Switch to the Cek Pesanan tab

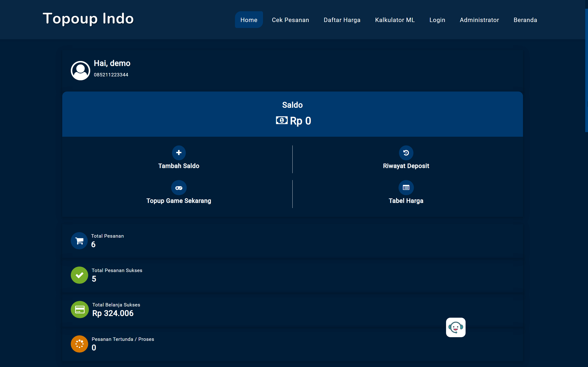(x=291, y=20)
